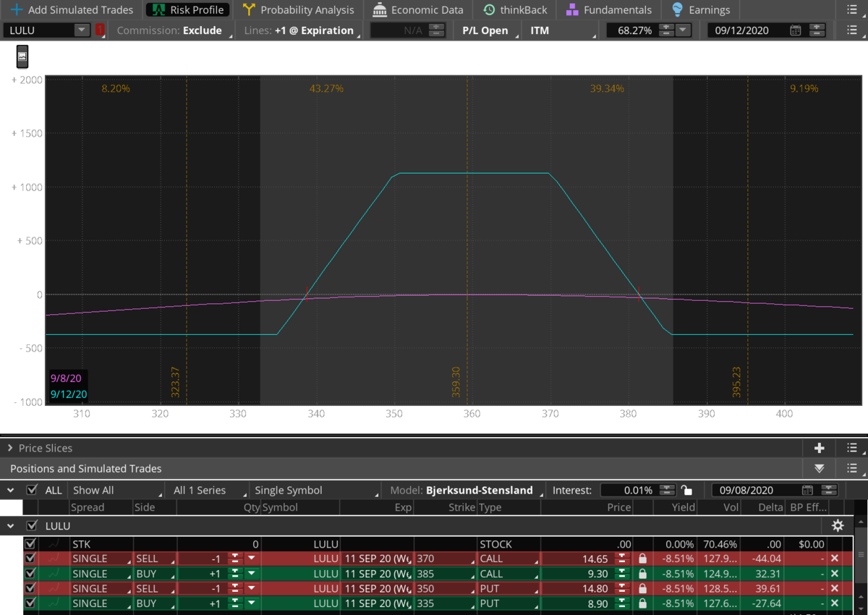Toggle checkbox for 350 PUT row
Viewport: 868px width, 615px height.
[30, 588]
